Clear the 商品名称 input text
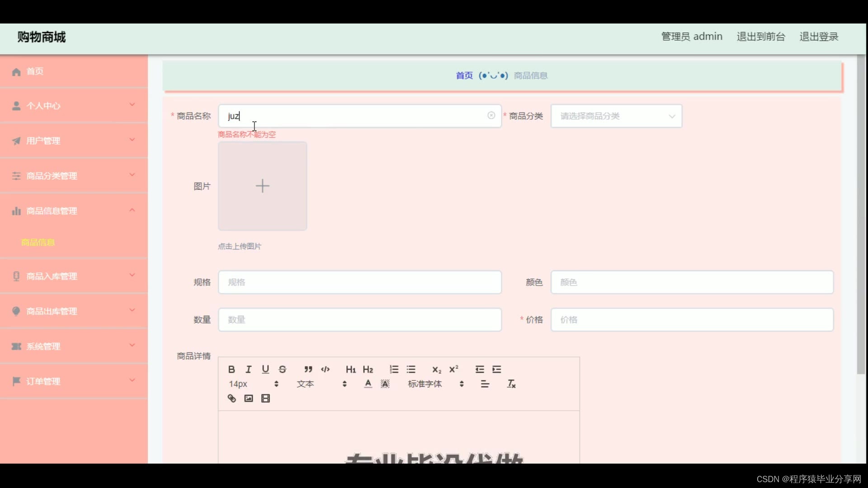The height and width of the screenshot is (488, 868). click(491, 116)
